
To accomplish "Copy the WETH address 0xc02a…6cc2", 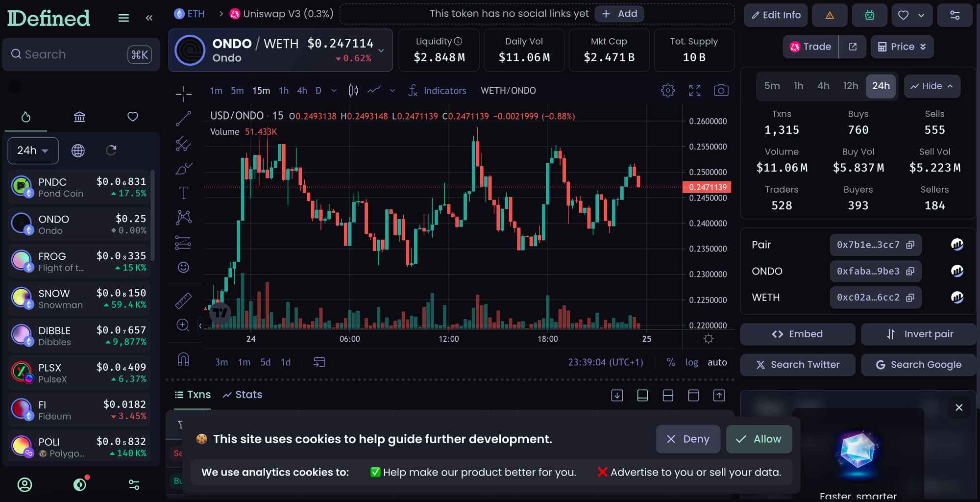I will (910, 298).
